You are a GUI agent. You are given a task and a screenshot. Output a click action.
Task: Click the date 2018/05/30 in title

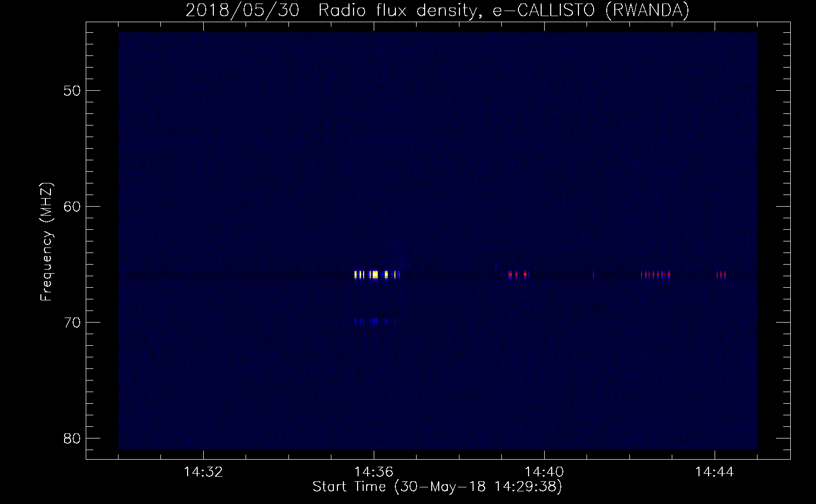point(242,10)
